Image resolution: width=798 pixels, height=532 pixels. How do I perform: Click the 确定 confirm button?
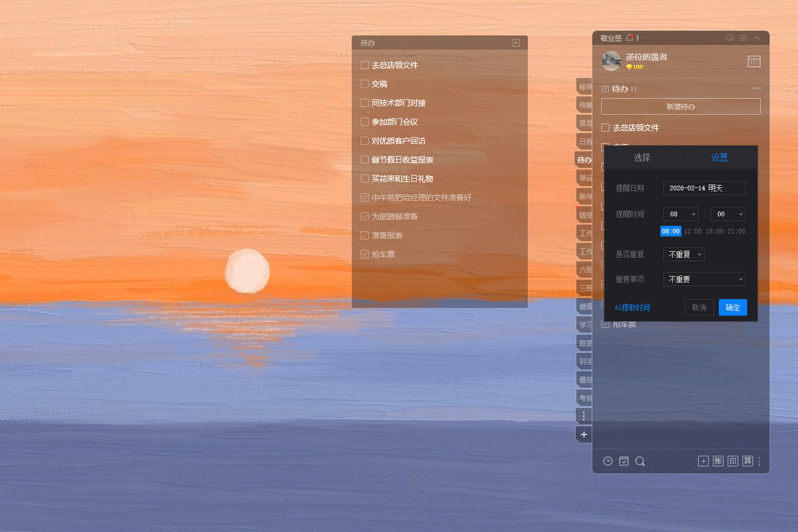(x=732, y=307)
